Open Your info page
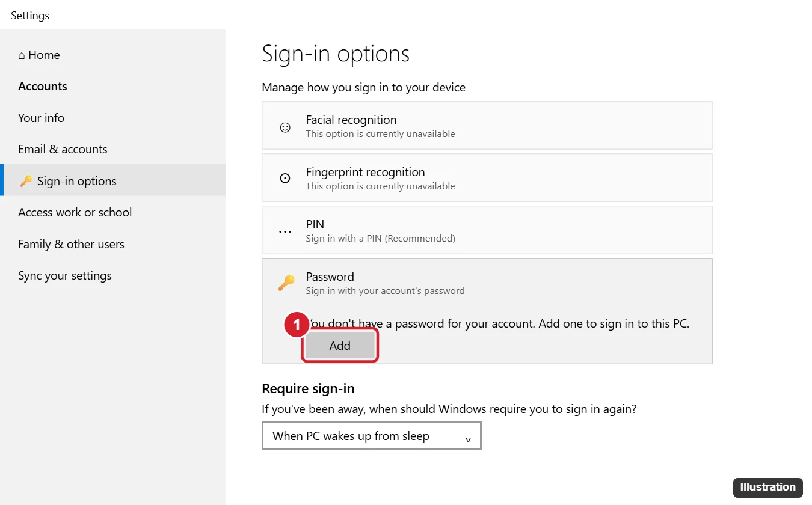812x505 pixels. click(41, 118)
